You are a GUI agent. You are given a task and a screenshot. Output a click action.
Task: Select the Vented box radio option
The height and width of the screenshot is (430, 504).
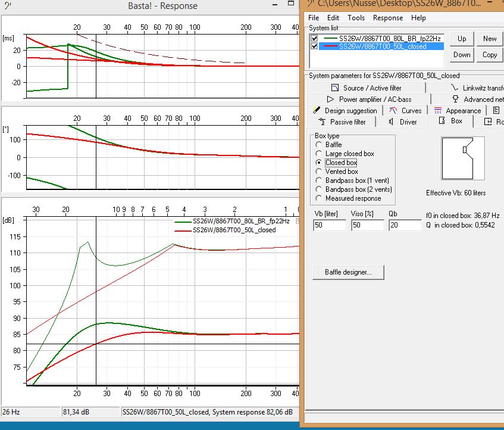point(320,172)
